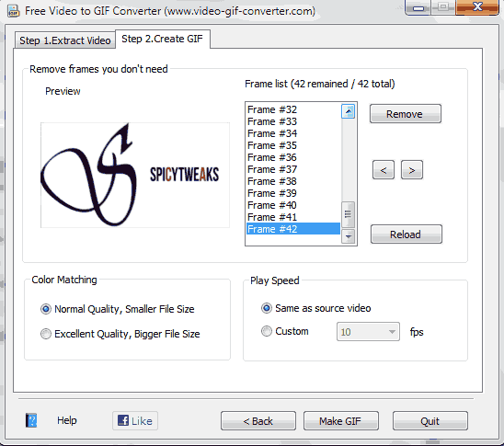Screen dimensions: 504x446
Task: Click the SpicyTweaks preview image
Action: click(135, 175)
